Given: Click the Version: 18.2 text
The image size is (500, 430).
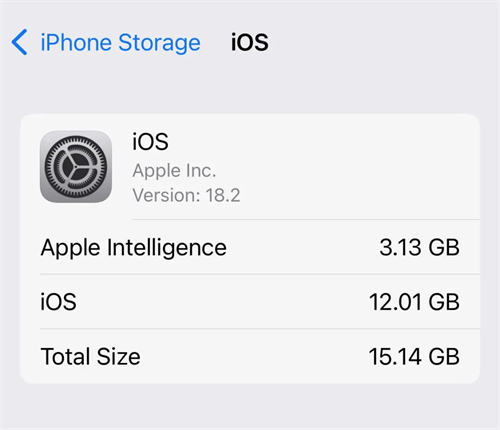Looking at the screenshot, I should point(186,195).
